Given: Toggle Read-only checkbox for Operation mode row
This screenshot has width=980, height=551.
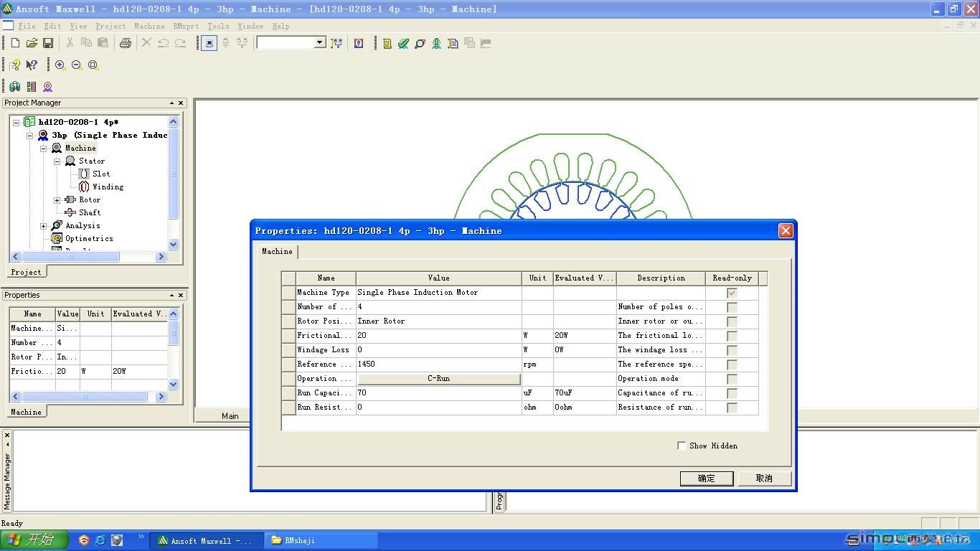Looking at the screenshot, I should pos(732,379).
